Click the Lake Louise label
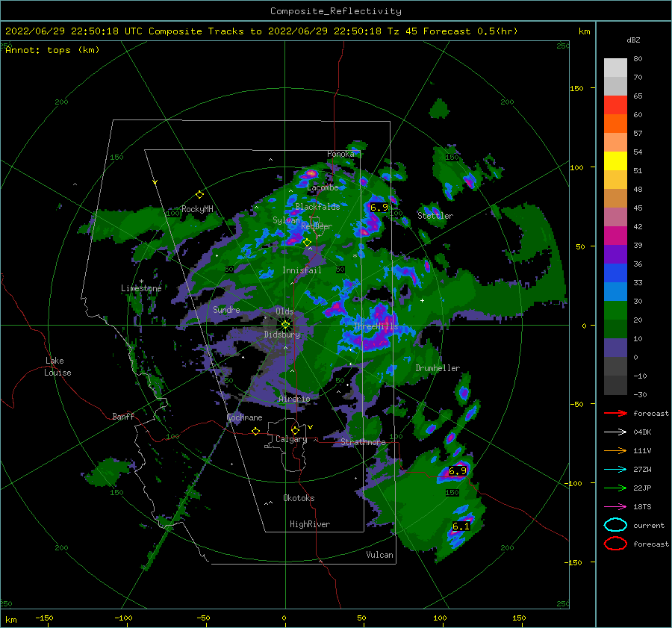This screenshot has width=672, height=628. (57, 367)
